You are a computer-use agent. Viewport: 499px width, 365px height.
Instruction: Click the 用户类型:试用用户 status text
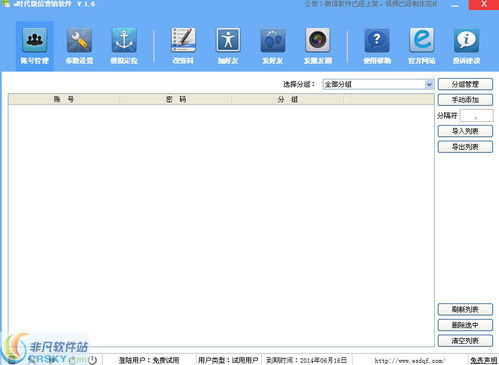(x=228, y=360)
